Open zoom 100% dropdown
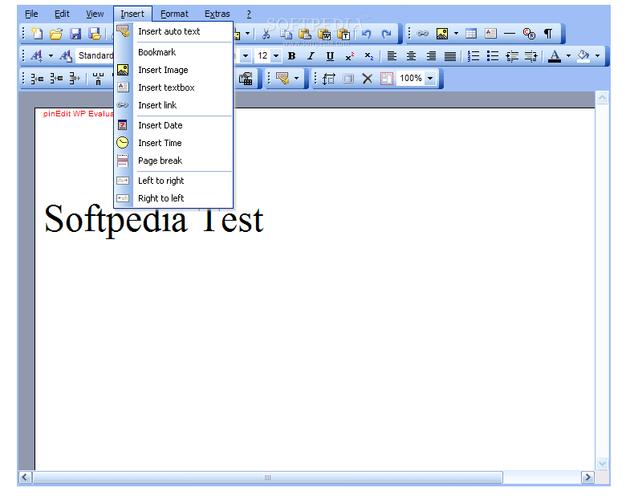 click(x=430, y=78)
